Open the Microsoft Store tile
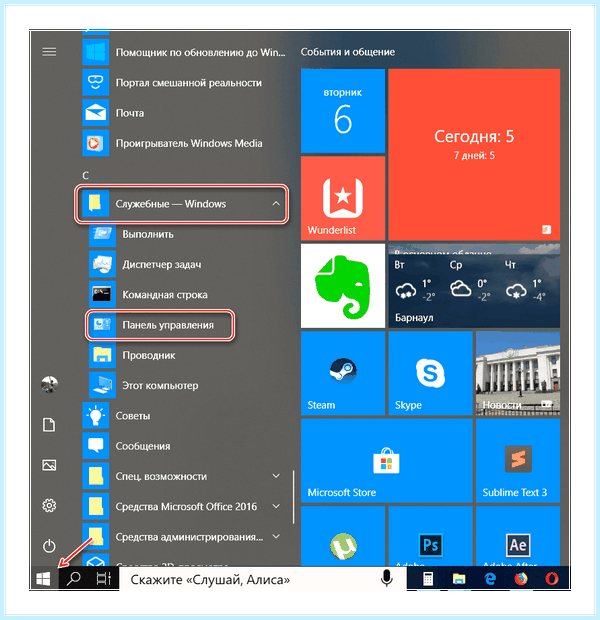The image size is (600, 620). (x=386, y=460)
